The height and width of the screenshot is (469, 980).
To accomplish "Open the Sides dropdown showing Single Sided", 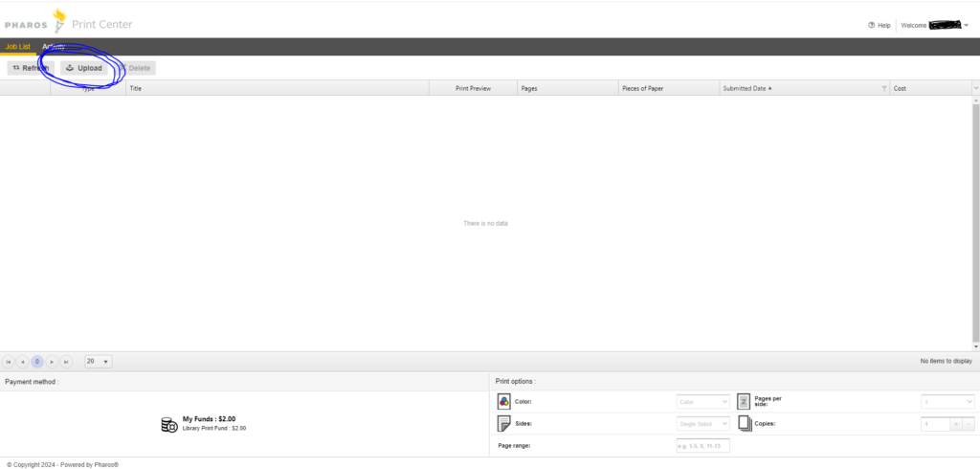I will coord(703,424).
